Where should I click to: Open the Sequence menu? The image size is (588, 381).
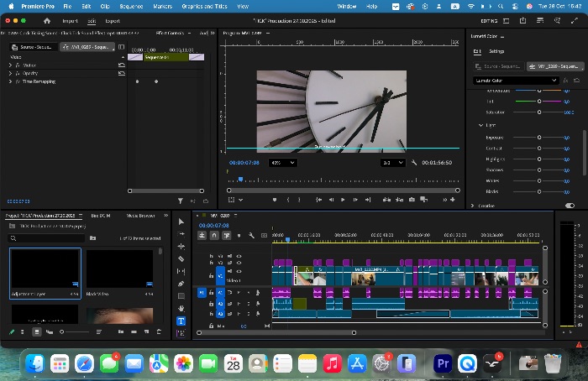(x=131, y=7)
